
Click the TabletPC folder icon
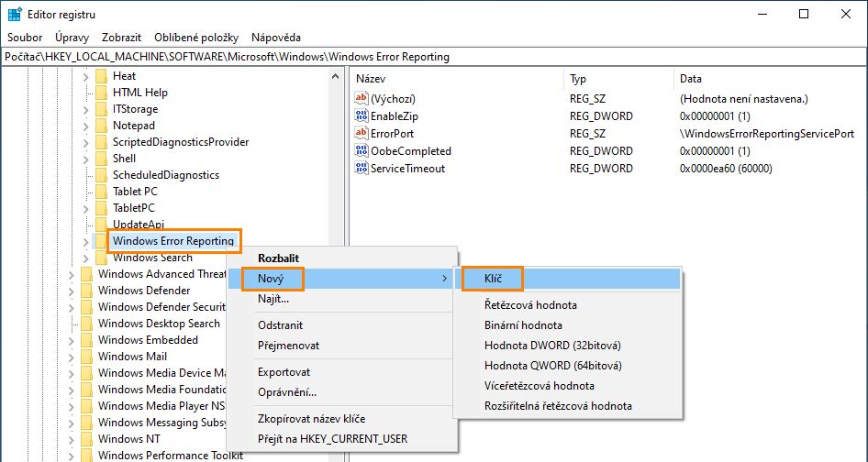pyautogui.click(x=101, y=208)
